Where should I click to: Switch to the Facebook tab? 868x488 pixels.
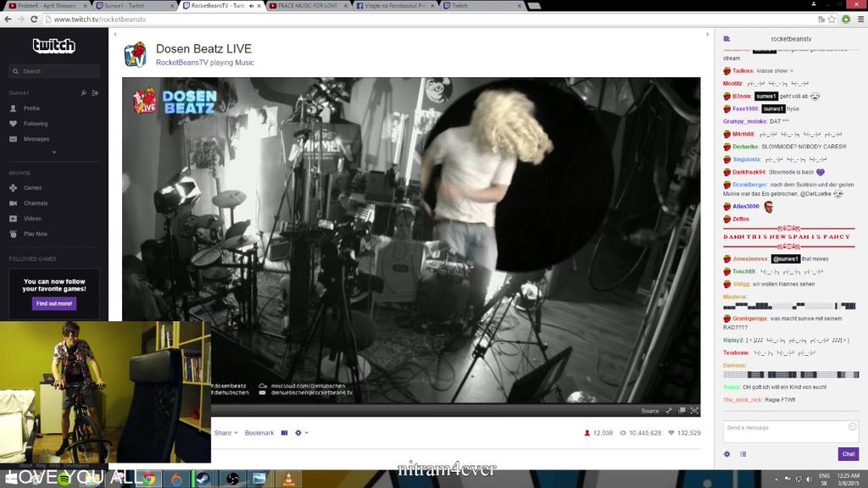(x=394, y=6)
